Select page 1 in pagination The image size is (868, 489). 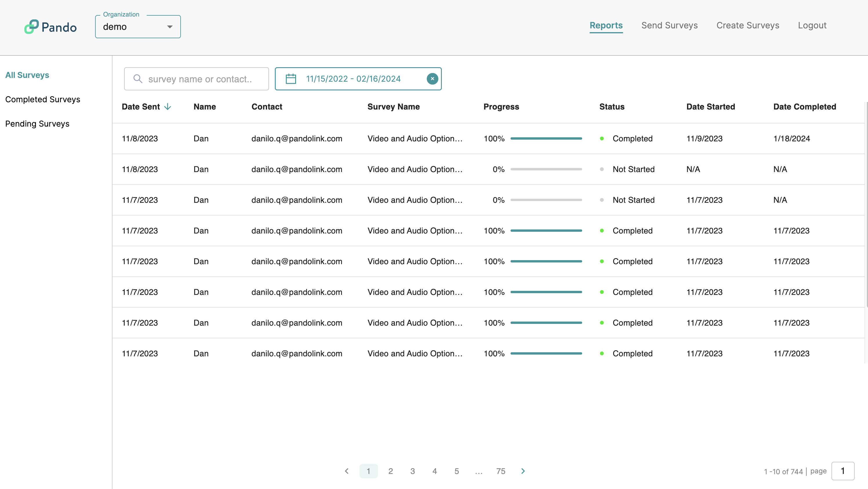(368, 471)
